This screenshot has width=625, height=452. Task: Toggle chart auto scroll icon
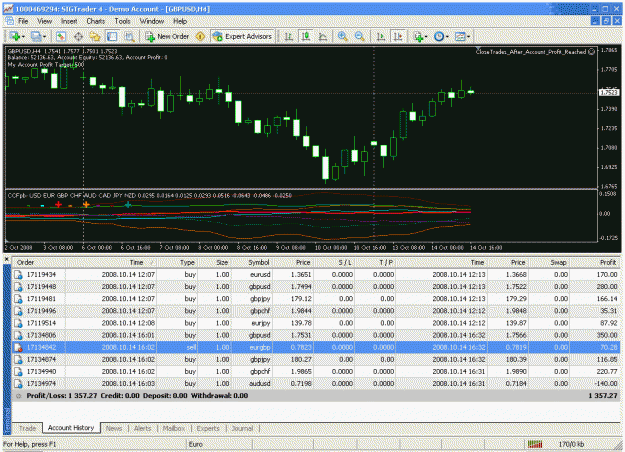pyautogui.click(x=381, y=37)
